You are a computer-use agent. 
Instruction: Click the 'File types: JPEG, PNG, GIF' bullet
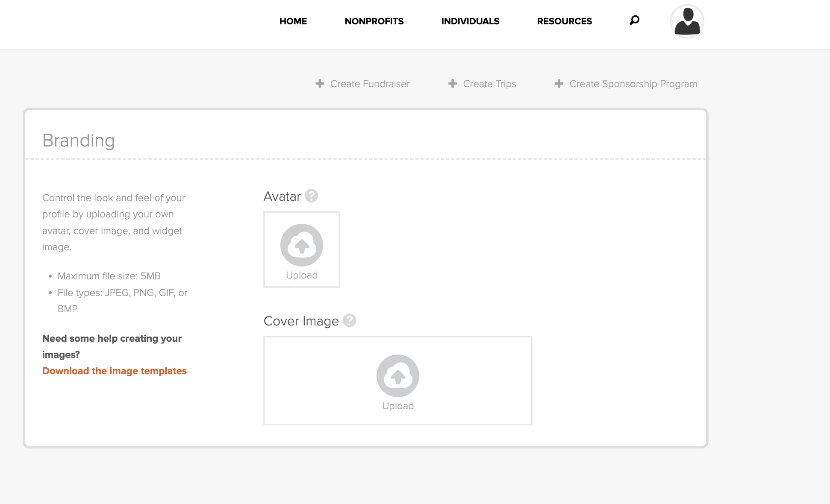[122, 301]
